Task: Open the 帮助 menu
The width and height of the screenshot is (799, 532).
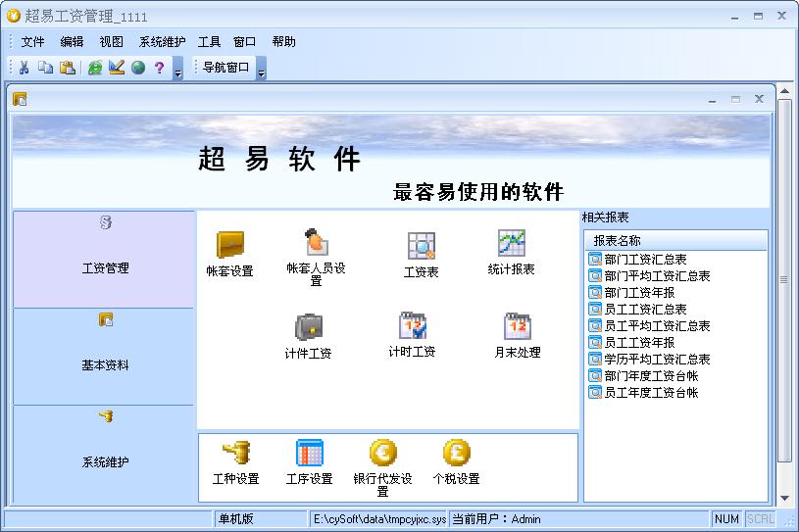Action: pos(284,42)
